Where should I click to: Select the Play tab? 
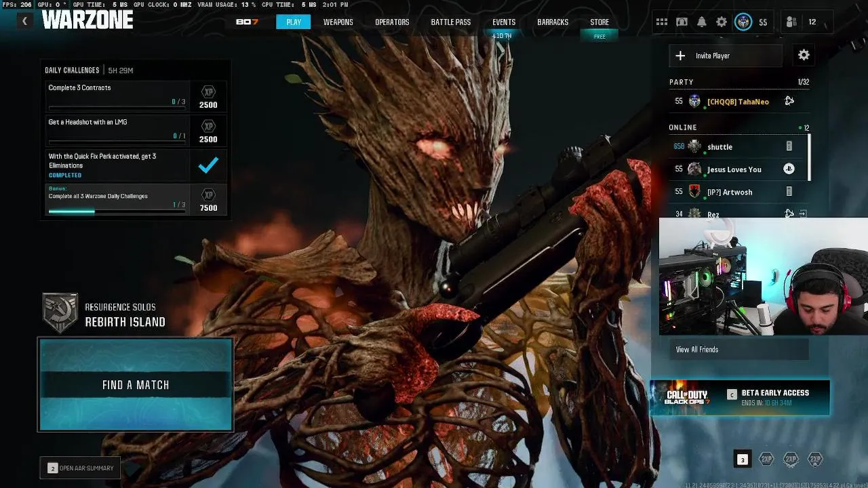click(x=294, y=22)
